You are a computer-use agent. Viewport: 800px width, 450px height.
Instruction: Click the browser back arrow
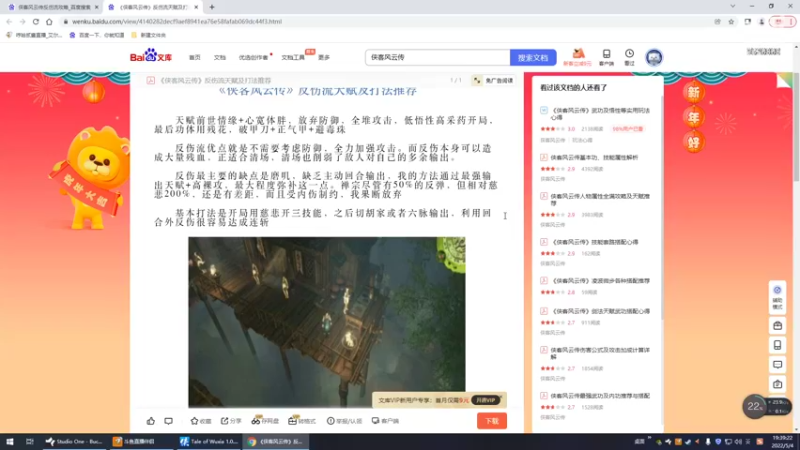coord(9,21)
